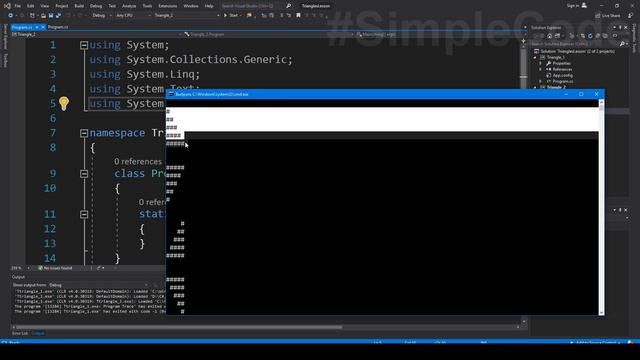Click the Start debugging button
The height and width of the screenshot is (360, 640).
[x=231, y=16]
